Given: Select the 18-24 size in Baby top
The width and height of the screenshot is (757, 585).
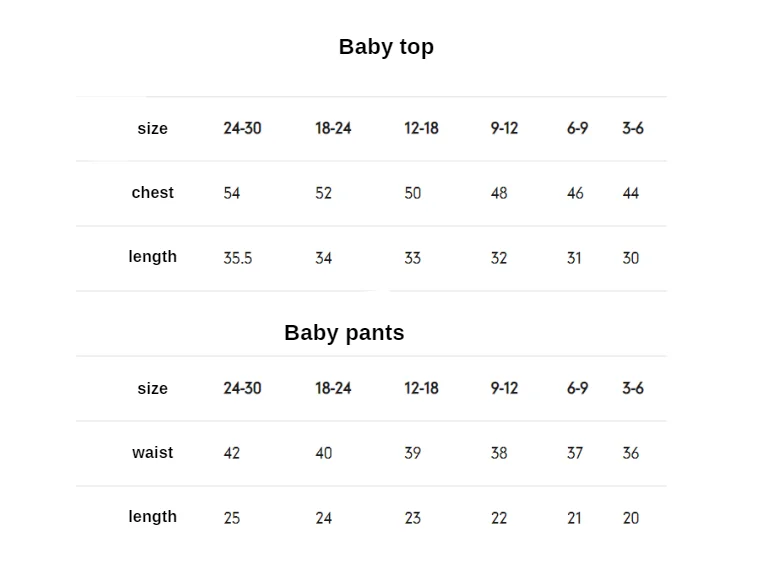Looking at the screenshot, I should click(x=333, y=128).
